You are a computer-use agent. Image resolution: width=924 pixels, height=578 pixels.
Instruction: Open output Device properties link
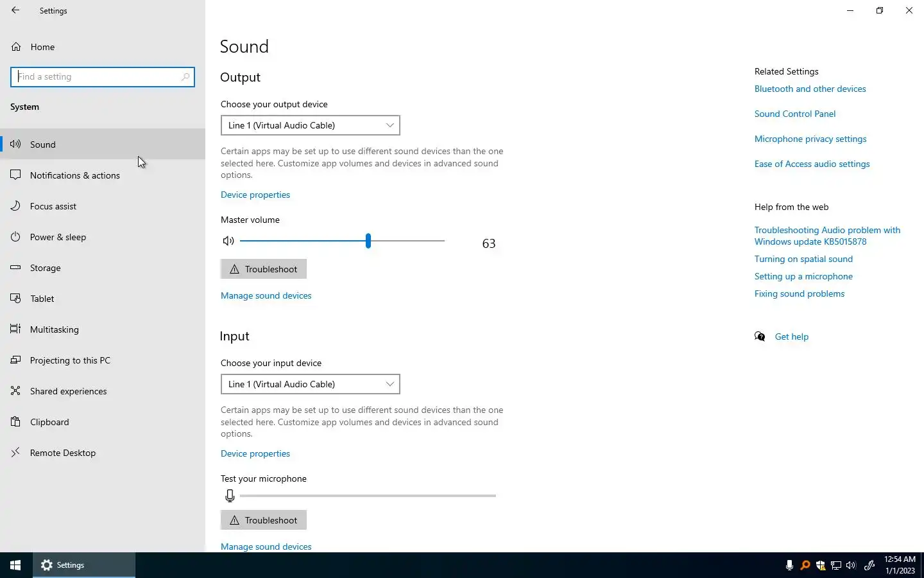pos(255,195)
